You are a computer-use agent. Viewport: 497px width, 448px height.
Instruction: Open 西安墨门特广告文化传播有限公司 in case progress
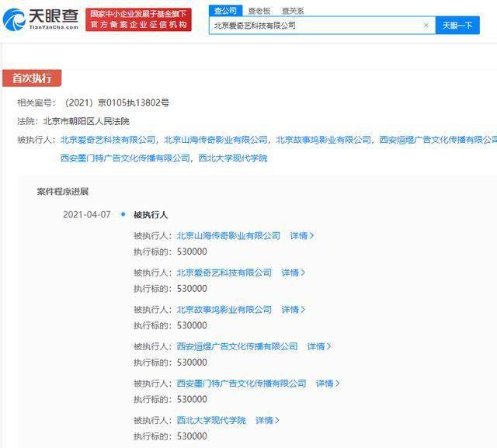[242, 384]
